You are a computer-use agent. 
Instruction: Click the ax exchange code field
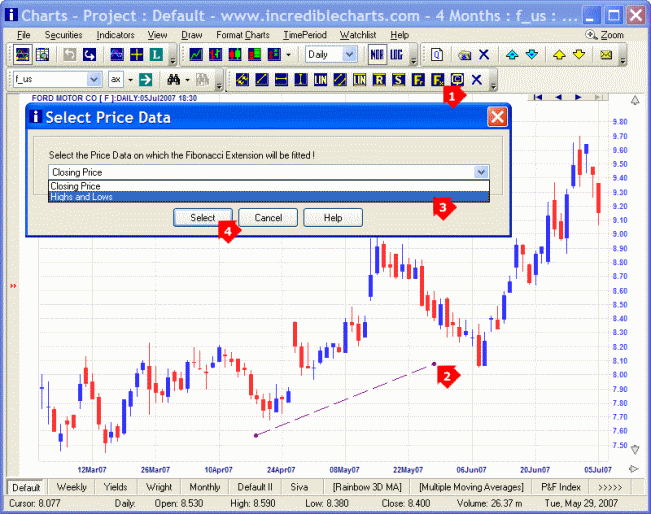tap(115, 79)
